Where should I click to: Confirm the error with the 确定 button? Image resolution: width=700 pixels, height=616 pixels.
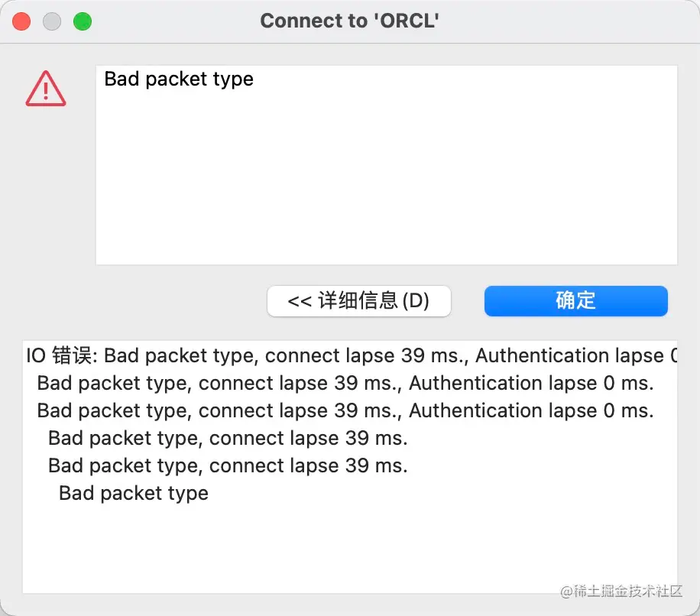pyautogui.click(x=576, y=301)
